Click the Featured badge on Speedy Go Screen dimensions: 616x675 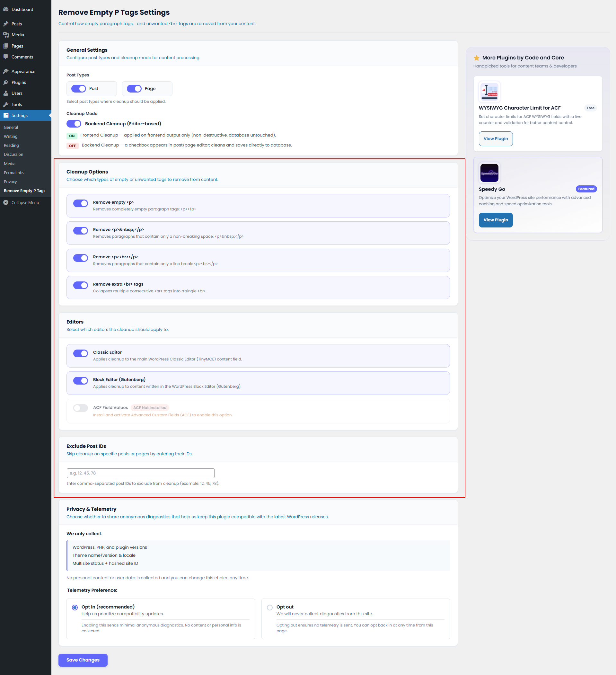586,189
